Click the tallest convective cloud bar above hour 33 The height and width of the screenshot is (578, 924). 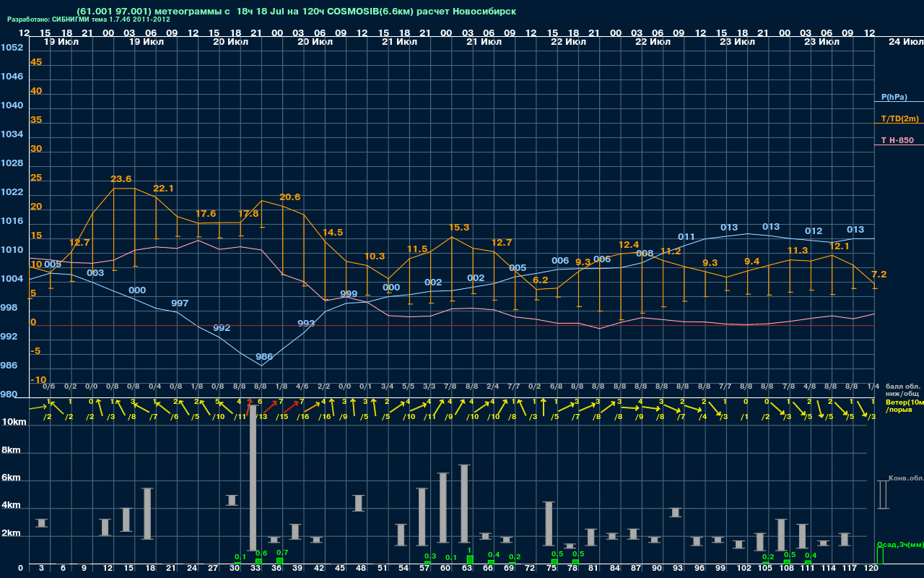point(253,478)
